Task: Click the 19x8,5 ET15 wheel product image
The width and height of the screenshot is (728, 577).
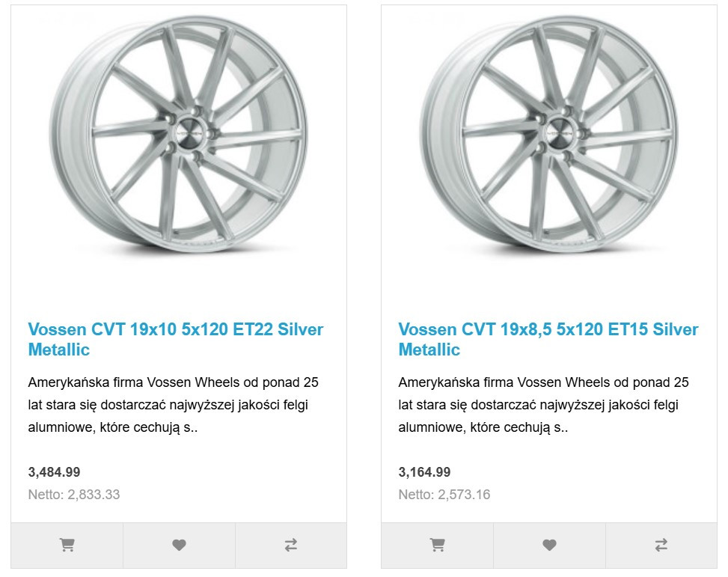Action: (x=549, y=135)
